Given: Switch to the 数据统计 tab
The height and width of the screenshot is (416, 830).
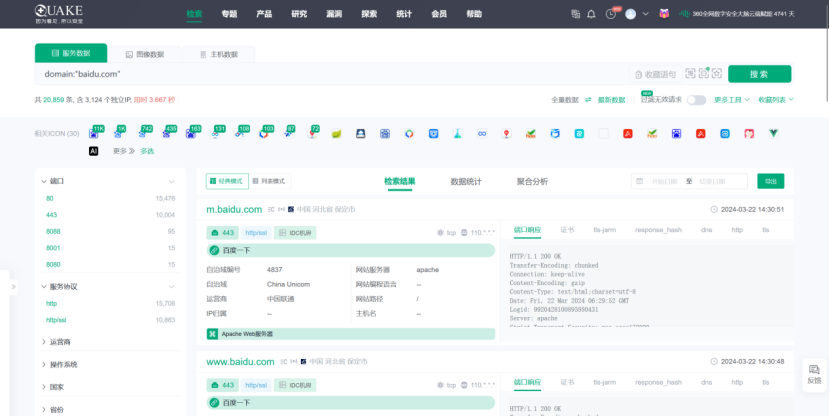Looking at the screenshot, I should click(x=466, y=182).
